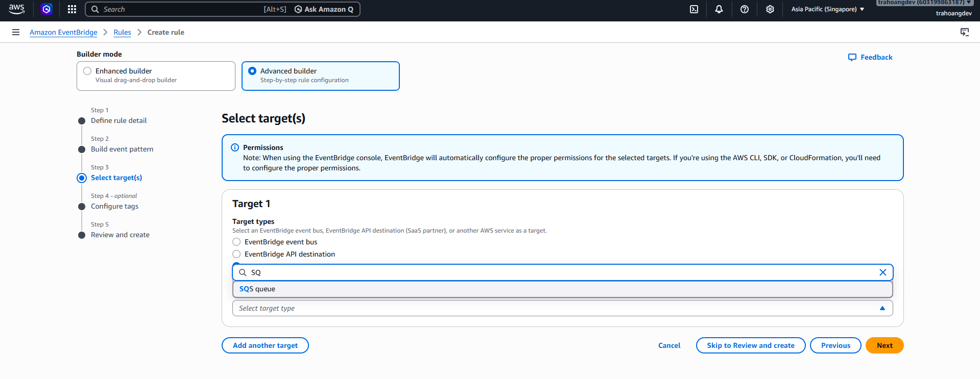Image resolution: width=980 pixels, height=379 pixels.
Task: Choose EventBridge API destination target type
Action: point(236,254)
